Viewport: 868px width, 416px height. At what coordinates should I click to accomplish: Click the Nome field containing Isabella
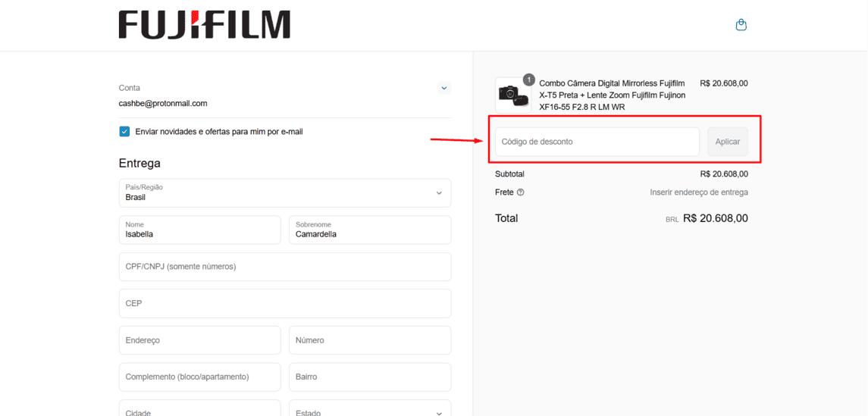tap(200, 230)
